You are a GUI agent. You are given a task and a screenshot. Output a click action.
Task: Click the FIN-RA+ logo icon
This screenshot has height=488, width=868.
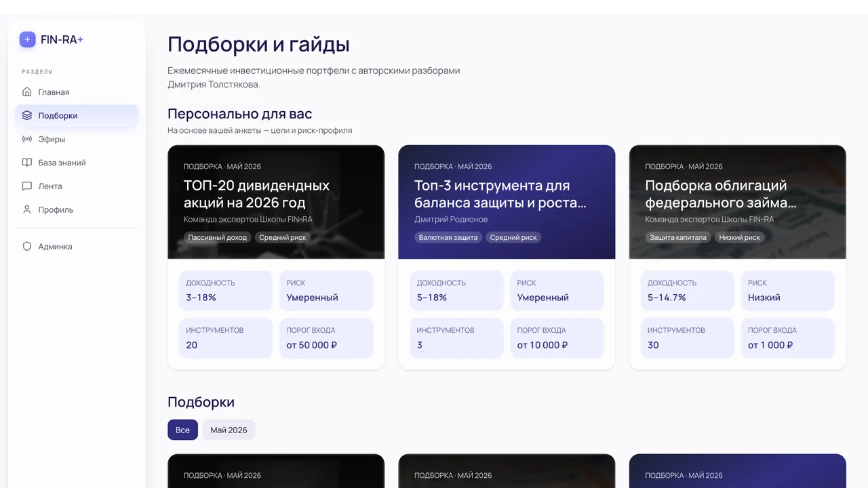click(x=27, y=39)
